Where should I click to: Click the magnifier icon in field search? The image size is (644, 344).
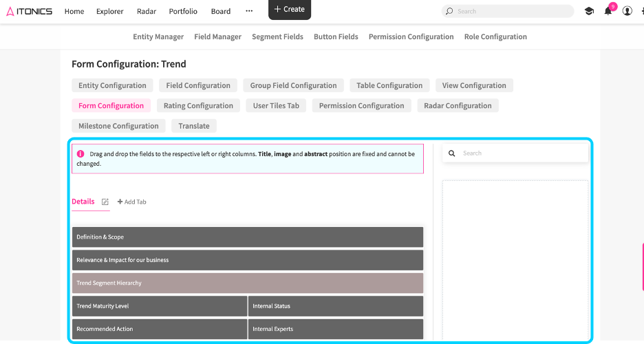pyautogui.click(x=452, y=153)
